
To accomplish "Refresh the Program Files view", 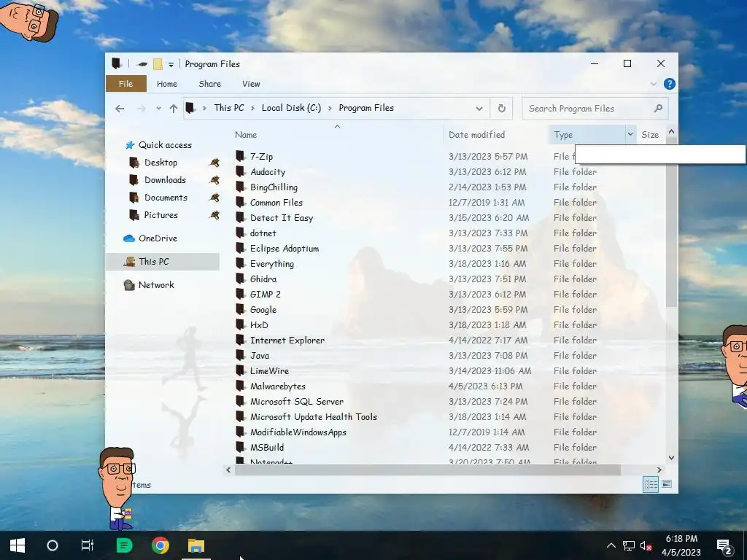I will [502, 108].
